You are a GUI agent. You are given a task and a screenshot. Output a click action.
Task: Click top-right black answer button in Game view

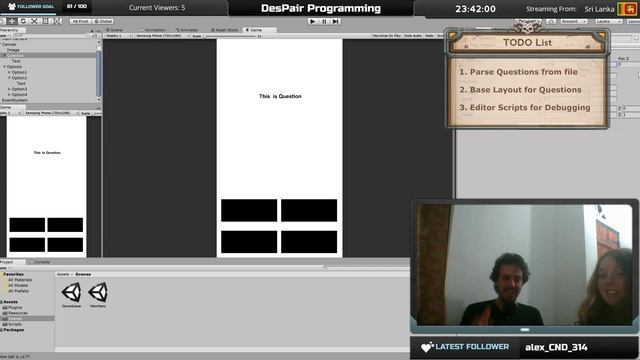point(309,211)
